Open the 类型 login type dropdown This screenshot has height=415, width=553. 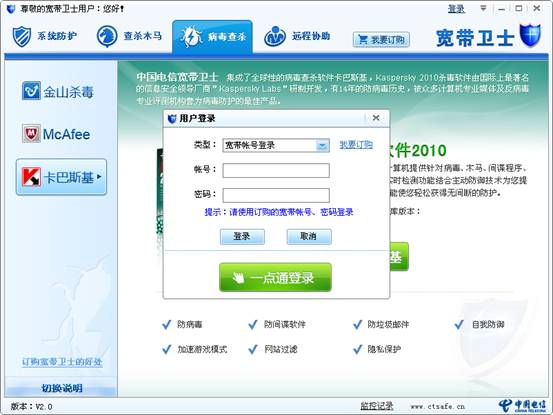tap(276, 145)
